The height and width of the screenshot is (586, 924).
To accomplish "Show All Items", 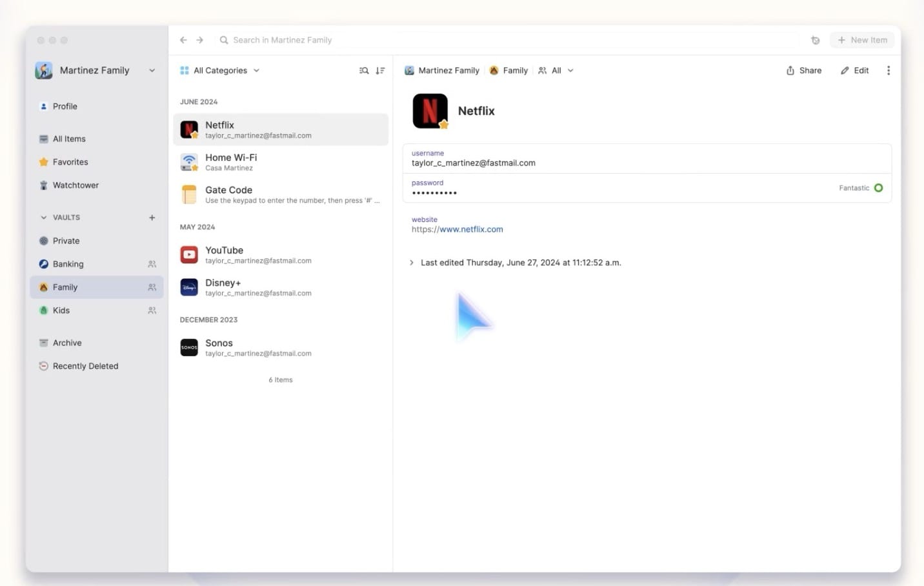I will pos(96,139).
